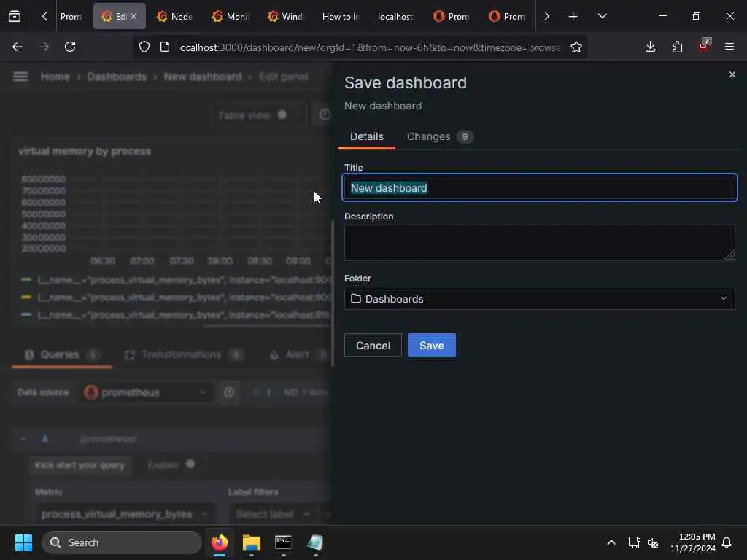Collapse query A row

tap(23, 438)
